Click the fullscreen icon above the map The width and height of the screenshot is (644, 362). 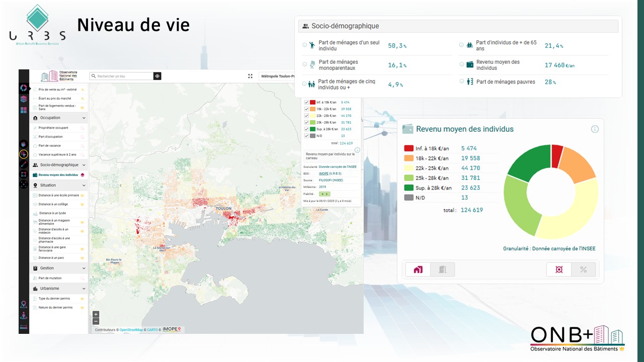pos(250,76)
